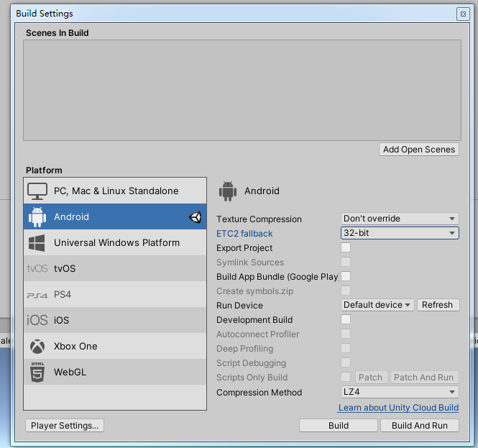
Task: Select PC, Mac & Linux Standalone platform
Action: [x=115, y=191]
